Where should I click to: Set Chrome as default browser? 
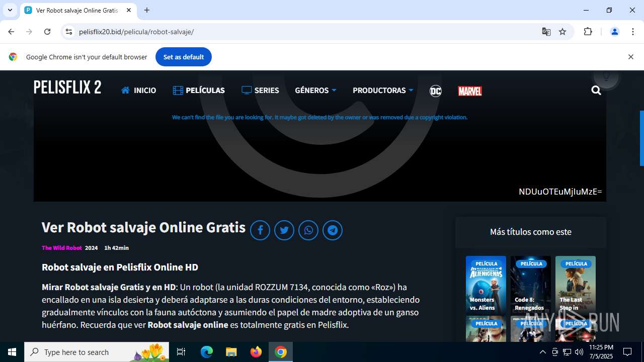click(x=184, y=57)
